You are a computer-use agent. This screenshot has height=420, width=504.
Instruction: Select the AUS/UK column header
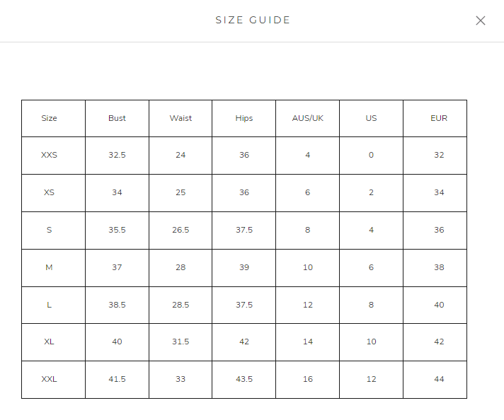[308, 118]
